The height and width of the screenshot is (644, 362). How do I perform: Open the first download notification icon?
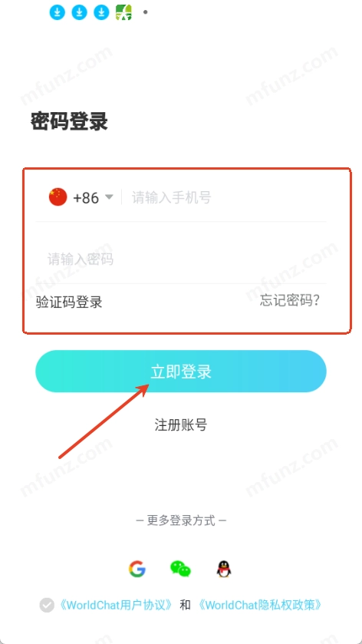58,12
